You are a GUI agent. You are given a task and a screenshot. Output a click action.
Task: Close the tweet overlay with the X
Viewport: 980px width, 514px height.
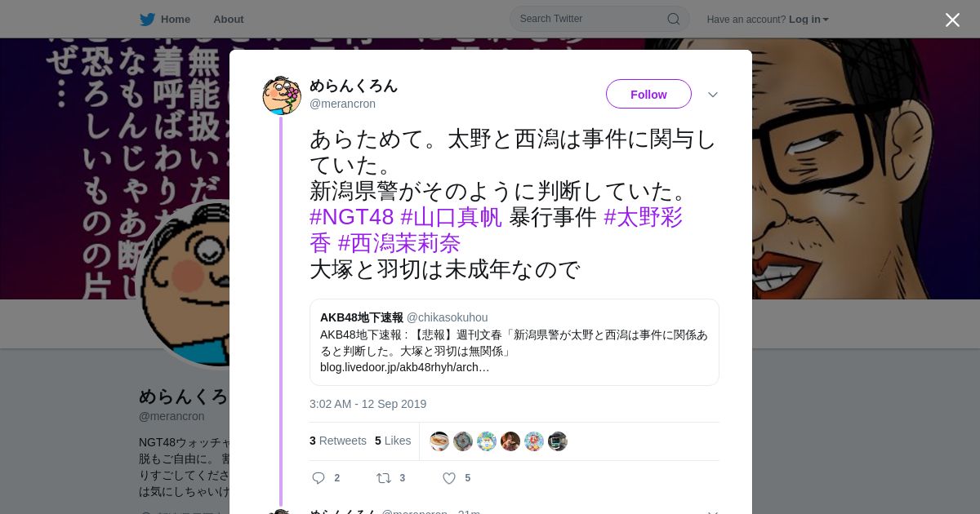pyautogui.click(x=952, y=20)
